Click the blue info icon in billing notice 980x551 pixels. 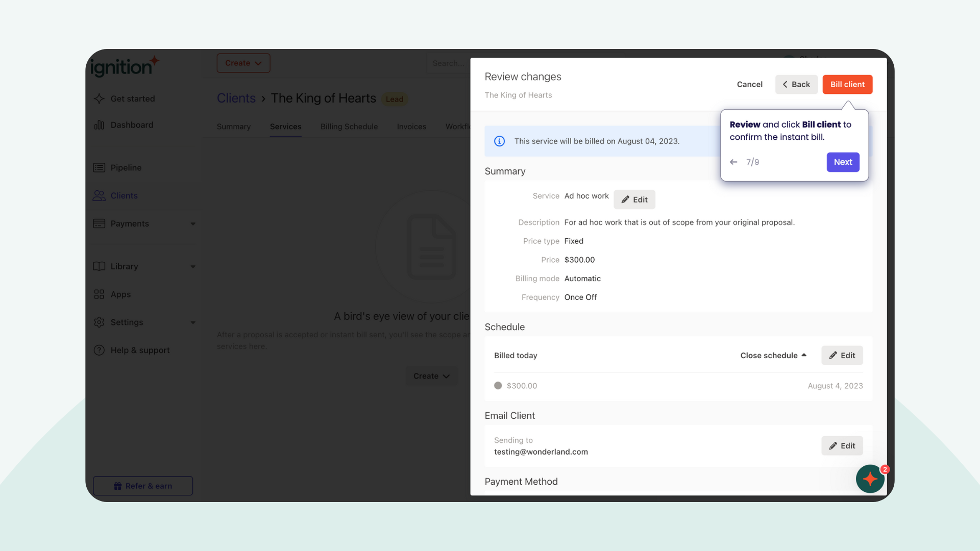click(x=499, y=141)
